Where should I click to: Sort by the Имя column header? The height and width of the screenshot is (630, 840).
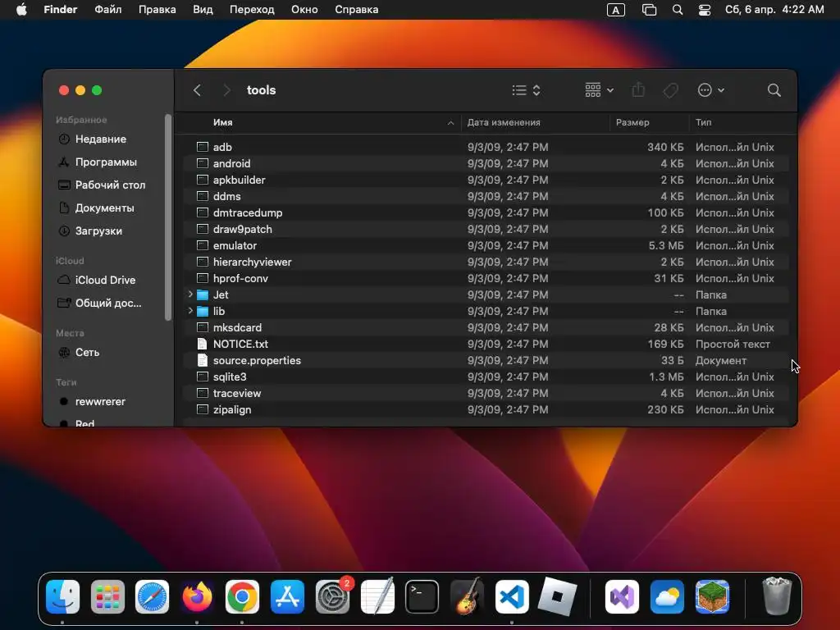tap(223, 123)
